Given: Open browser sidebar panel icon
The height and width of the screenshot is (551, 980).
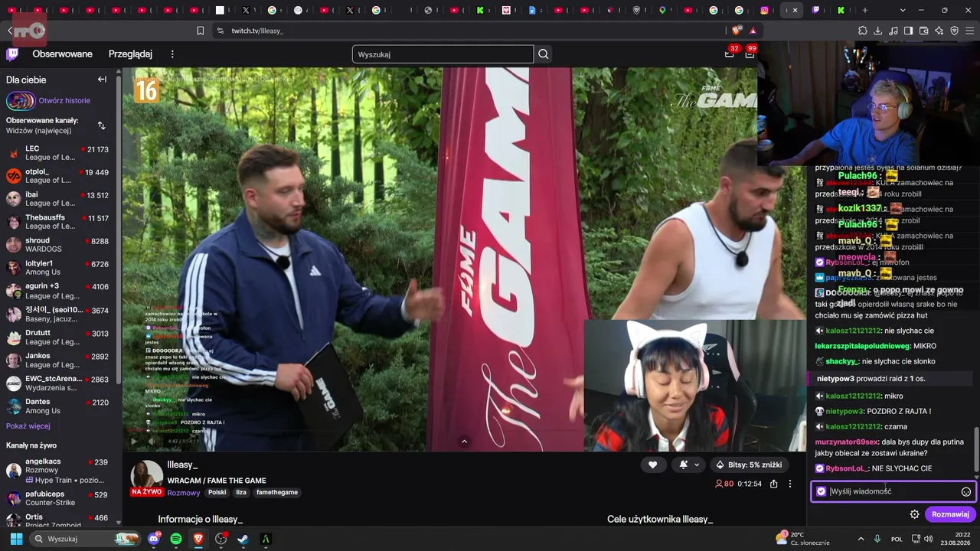Looking at the screenshot, I should pos(909,31).
